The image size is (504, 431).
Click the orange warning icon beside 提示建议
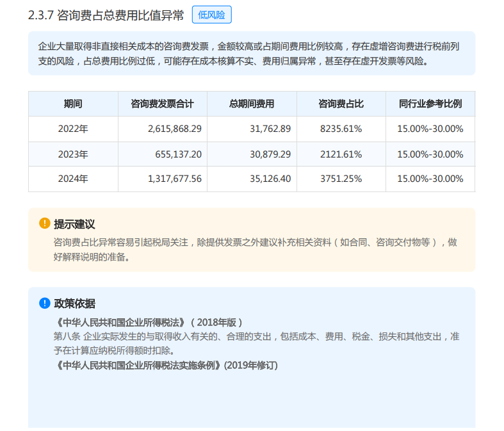pyautogui.click(x=44, y=224)
